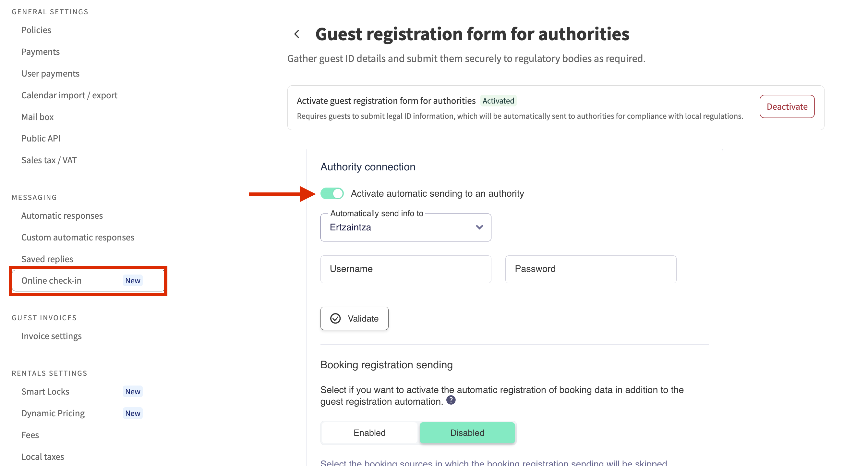Open Invoice settings in sidebar
Viewport: 868px width, 466px height.
coord(52,336)
